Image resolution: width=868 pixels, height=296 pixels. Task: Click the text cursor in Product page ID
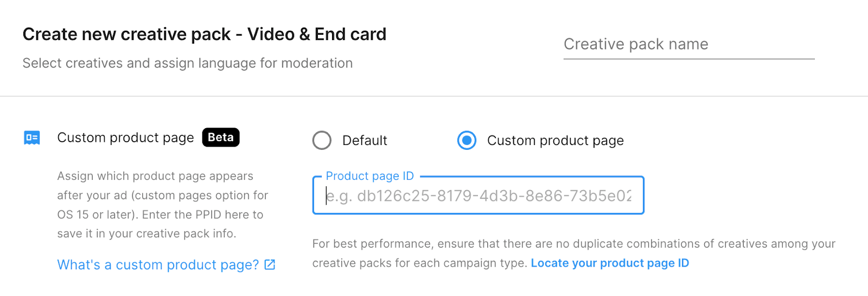click(x=327, y=196)
